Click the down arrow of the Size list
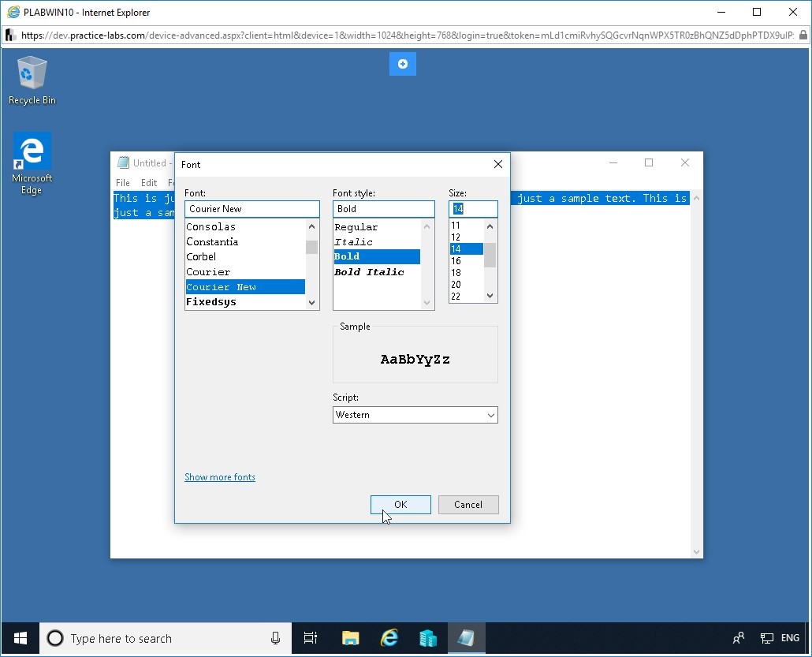 490,296
